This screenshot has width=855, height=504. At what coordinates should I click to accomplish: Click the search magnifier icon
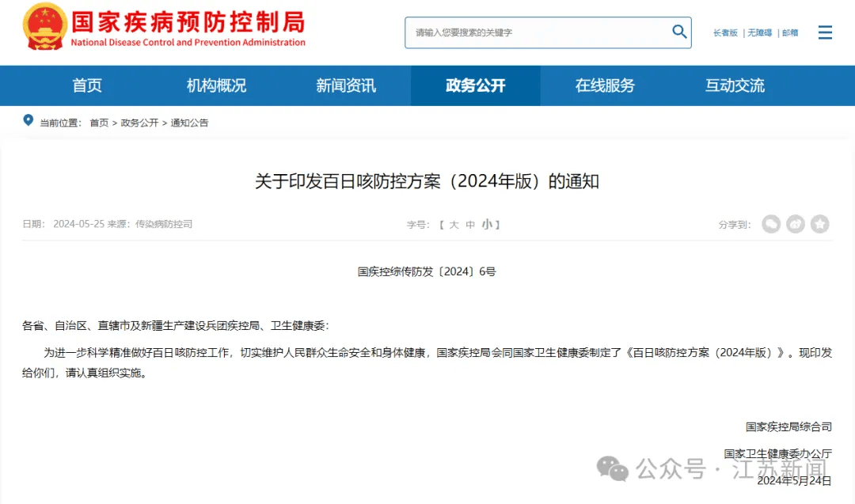pos(679,32)
